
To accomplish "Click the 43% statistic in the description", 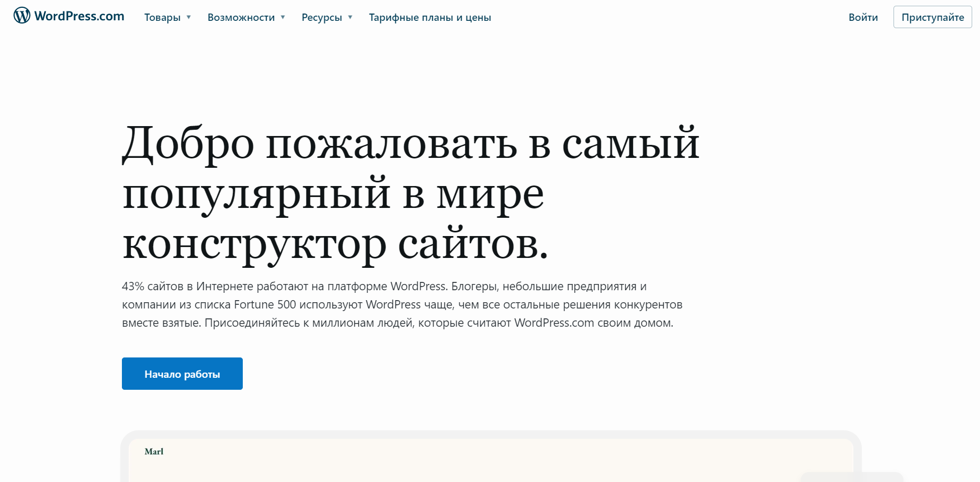I will [133, 287].
